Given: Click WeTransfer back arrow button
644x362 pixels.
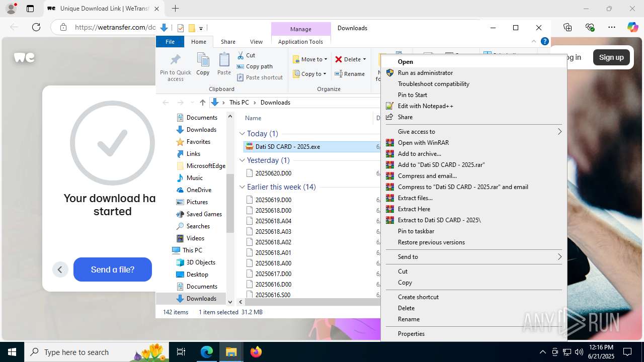Looking at the screenshot, I should 60,269.
